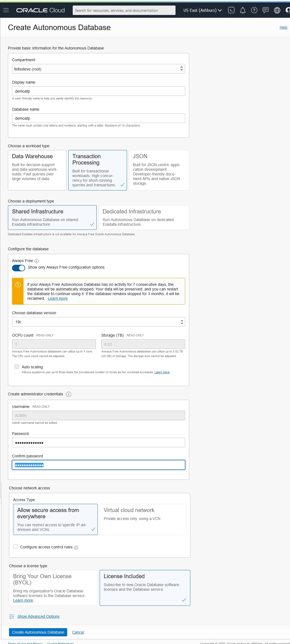Cancel the database creation
This screenshot has width=290, height=644.
click(x=78, y=632)
